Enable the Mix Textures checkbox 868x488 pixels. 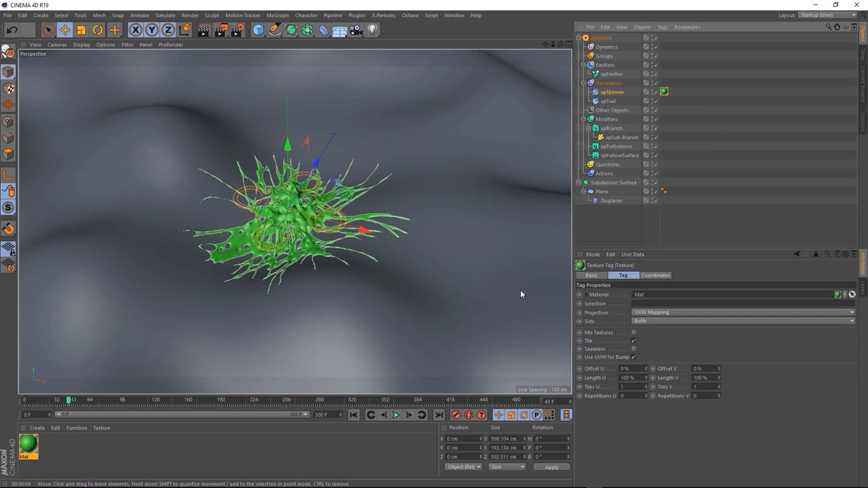634,333
